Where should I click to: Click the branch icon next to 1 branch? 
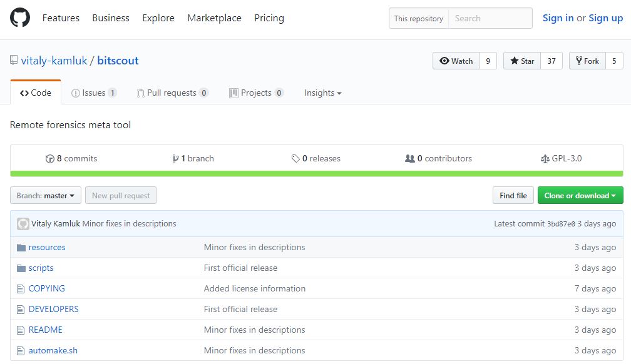175,159
